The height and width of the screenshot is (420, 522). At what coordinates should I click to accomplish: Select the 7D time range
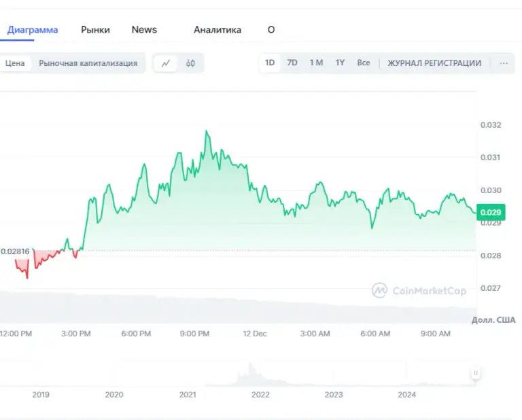coord(292,63)
